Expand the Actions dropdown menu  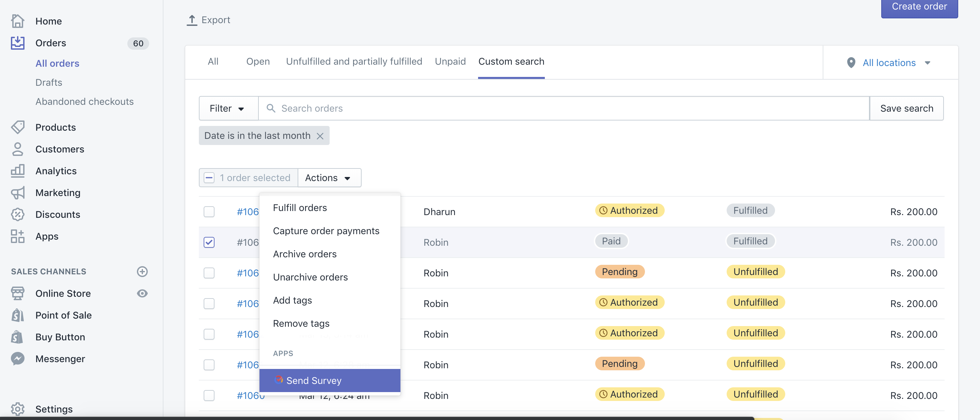tap(328, 178)
